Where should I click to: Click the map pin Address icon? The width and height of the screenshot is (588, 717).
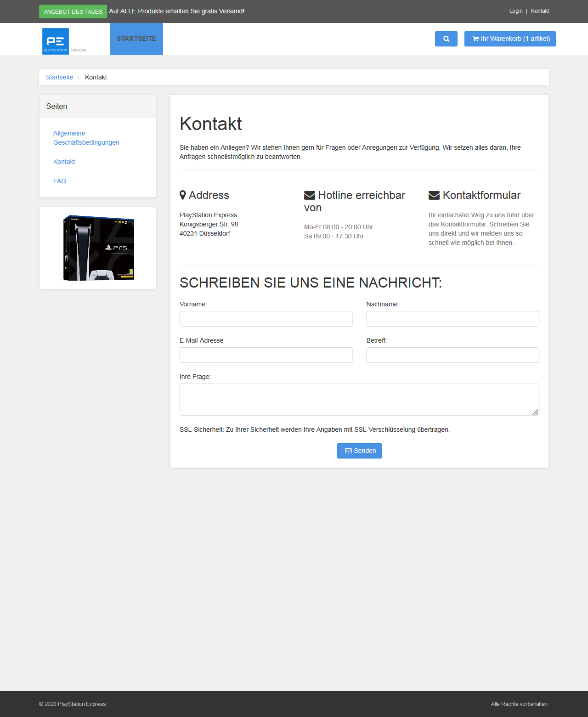click(183, 195)
